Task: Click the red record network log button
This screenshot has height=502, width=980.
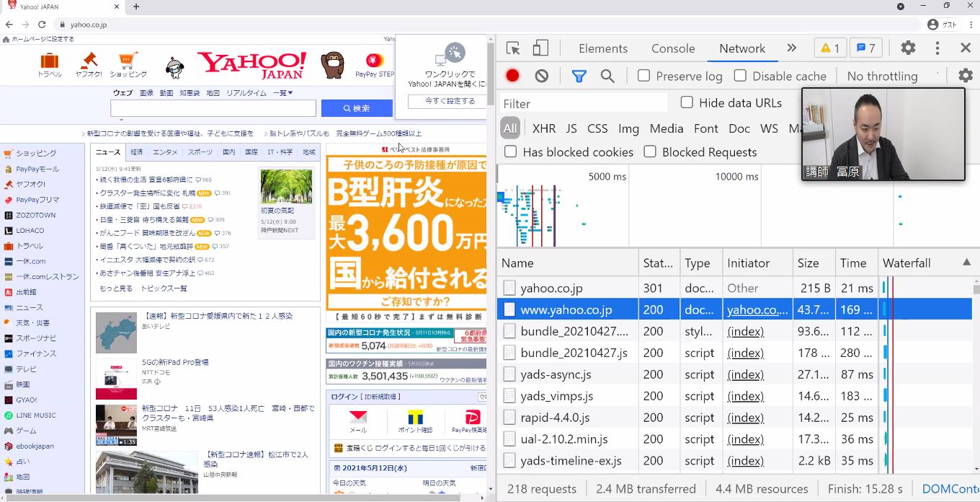Action: pos(512,76)
